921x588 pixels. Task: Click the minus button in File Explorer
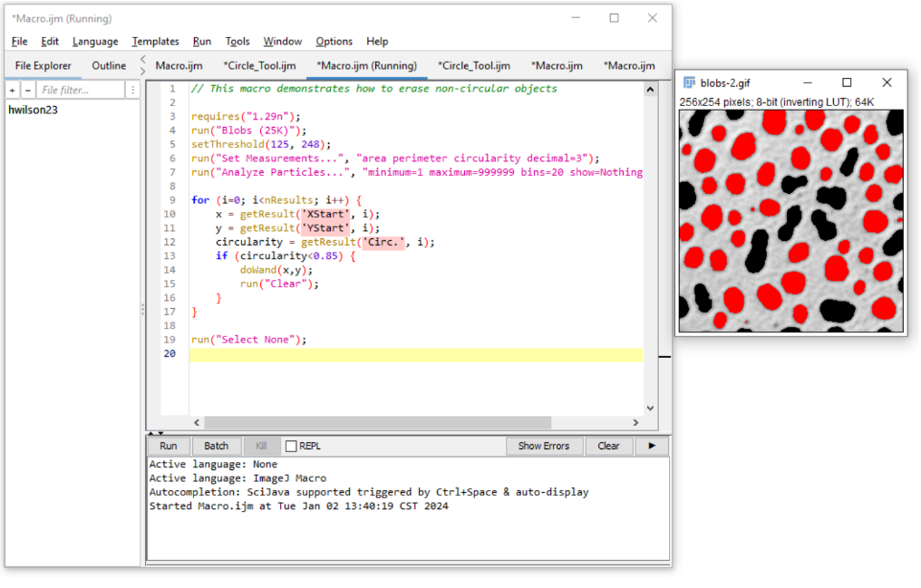(x=27, y=90)
